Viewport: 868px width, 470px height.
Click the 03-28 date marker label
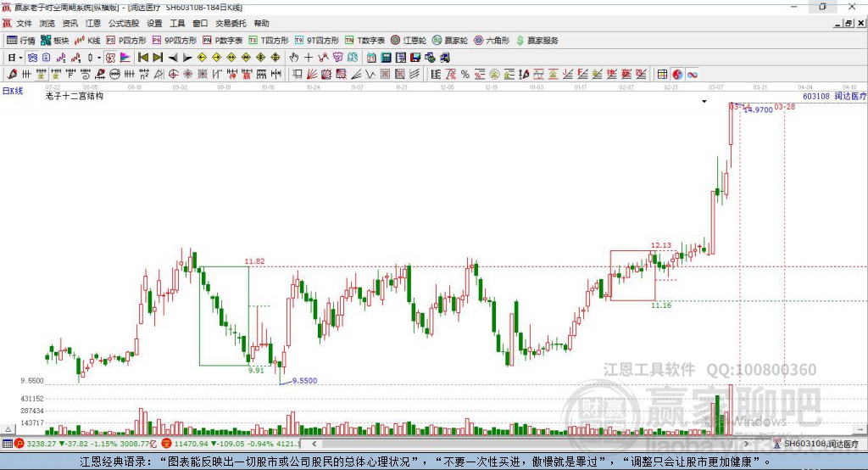click(x=784, y=106)
